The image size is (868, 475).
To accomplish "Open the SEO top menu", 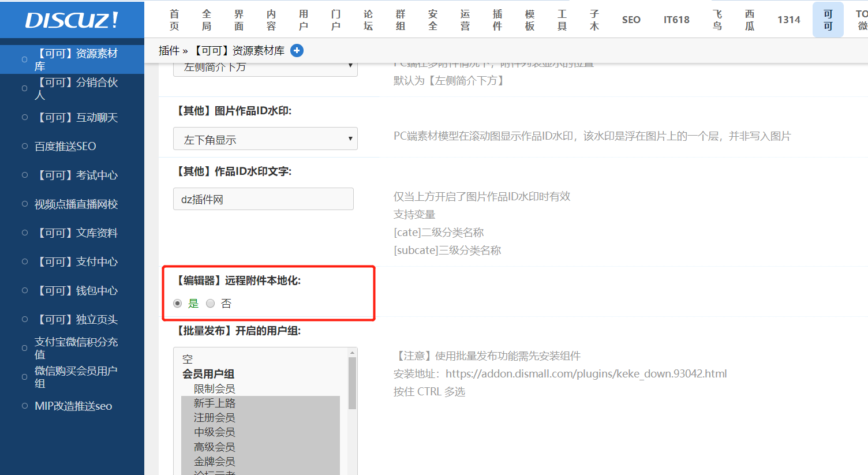I will click(x=631, y=20).
